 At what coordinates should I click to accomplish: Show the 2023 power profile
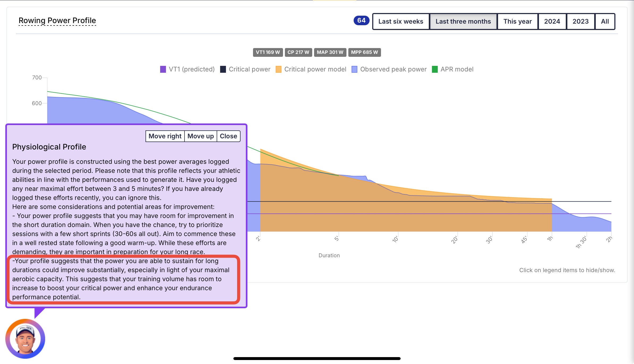tap(580, 22)
